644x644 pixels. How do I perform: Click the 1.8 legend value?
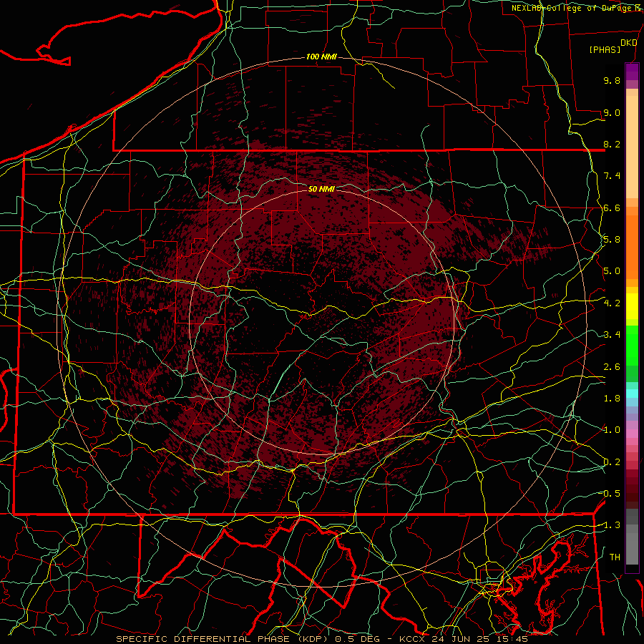[x=612, y=399]
